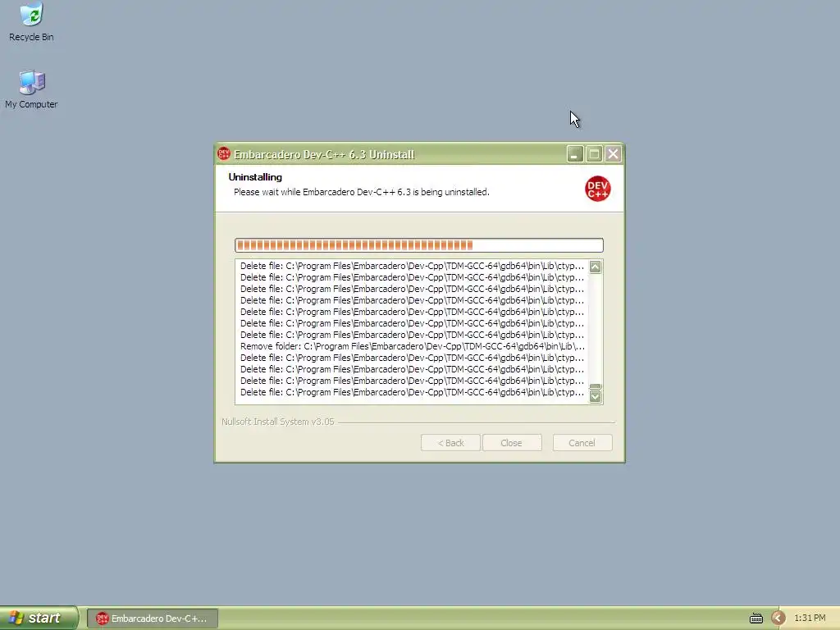Click the 'Nullsoft Install System v3.05' label
Screen dimensions: 840x630
click(x=277, y=422)
